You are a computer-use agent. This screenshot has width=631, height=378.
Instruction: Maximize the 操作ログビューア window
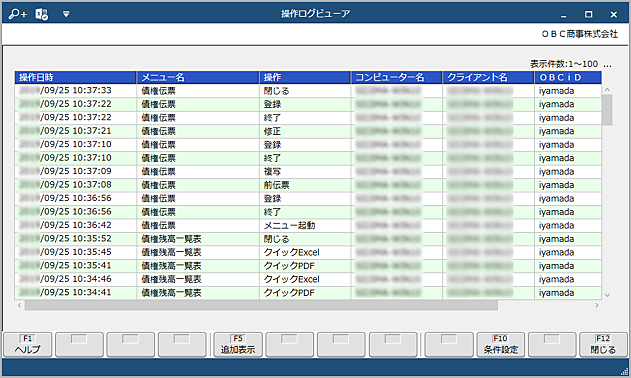coord(588,14)
